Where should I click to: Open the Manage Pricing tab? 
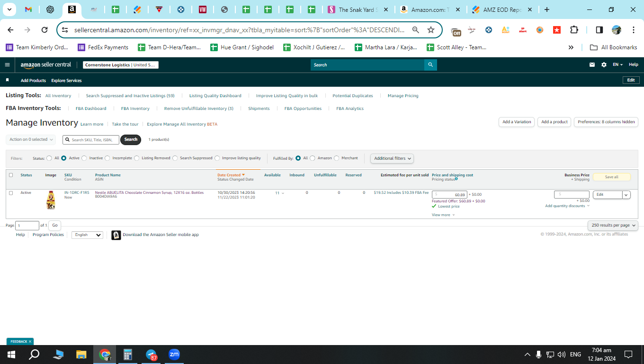(403, 96)
